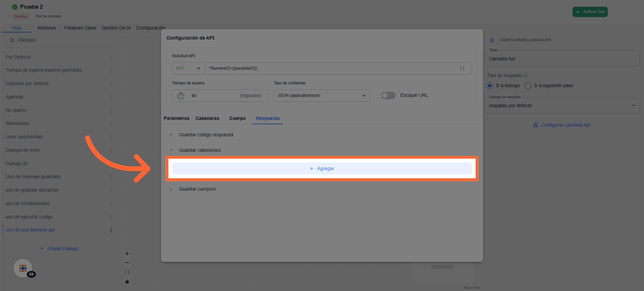Toggle the Escapar URL switch
Image resolution: width=644 pixels, height=291 pixels.
pos(388,95)
